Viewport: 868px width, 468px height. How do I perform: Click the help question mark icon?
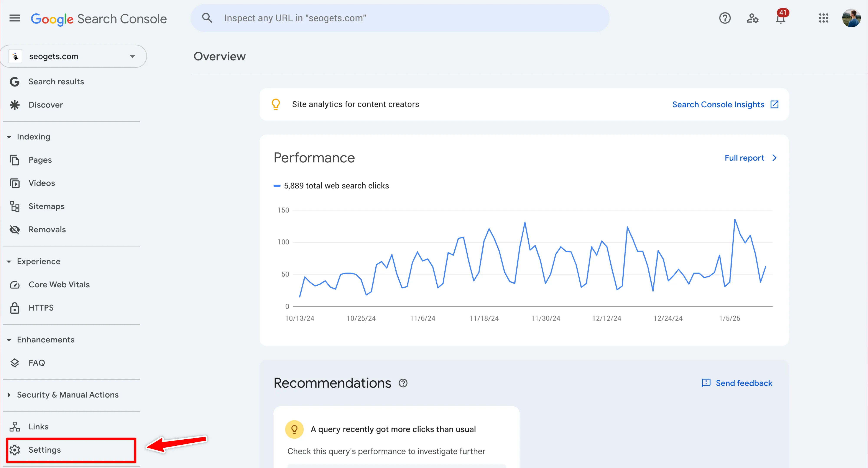pyautogui.click(x=725, y=18)
